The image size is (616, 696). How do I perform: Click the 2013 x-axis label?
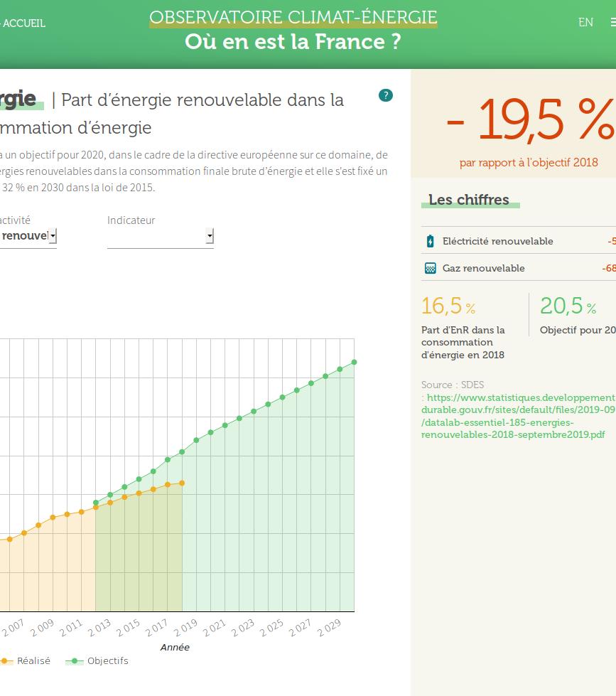coord(99,628)
